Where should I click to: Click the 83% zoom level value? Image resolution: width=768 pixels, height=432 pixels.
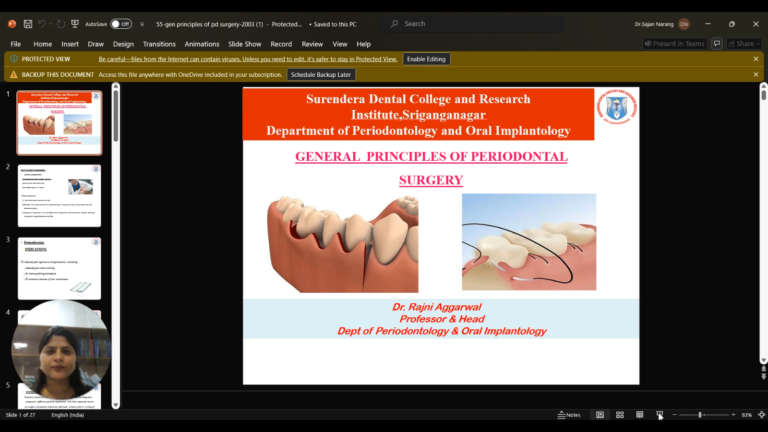pyautogui.click(x=746, y=415)
